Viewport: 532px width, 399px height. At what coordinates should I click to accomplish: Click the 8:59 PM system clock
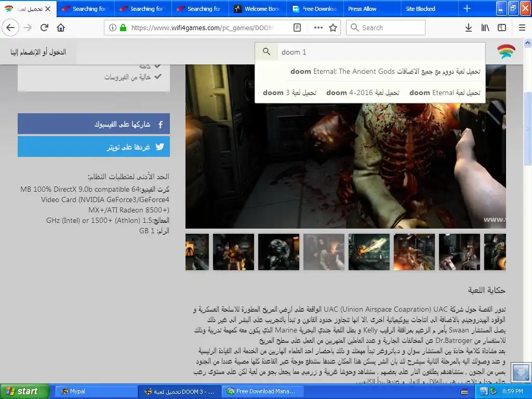[x=512, y=392]
